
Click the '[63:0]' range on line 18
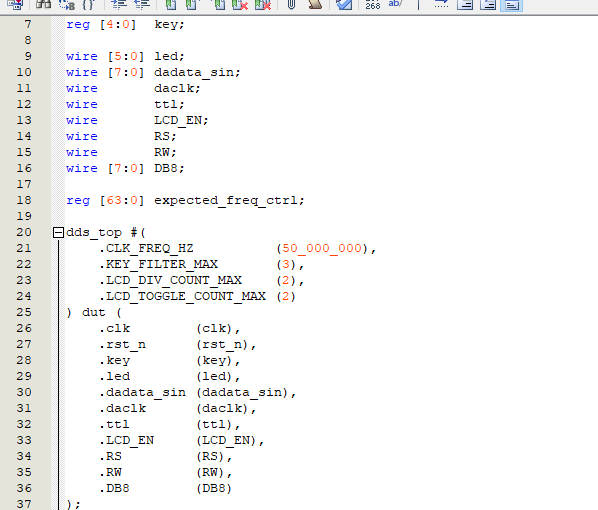pos(122,201)
